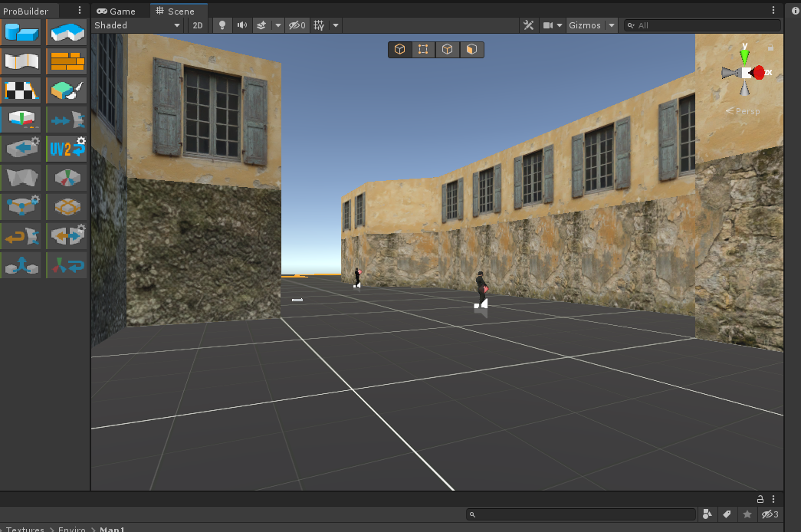Click the scene camera icon
The height and width of the screenshot is (532, 801).
[548, 25]
